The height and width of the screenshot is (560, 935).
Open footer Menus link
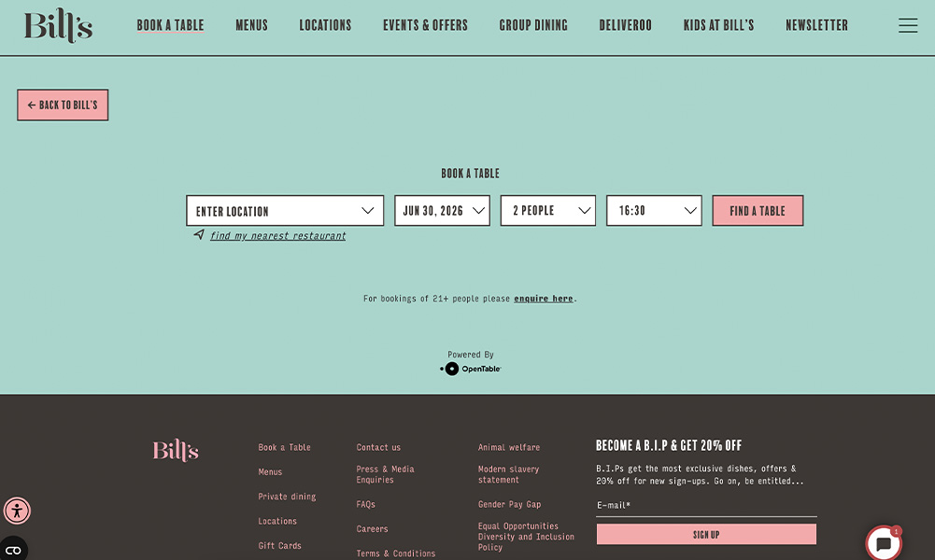tap(270, 472)
